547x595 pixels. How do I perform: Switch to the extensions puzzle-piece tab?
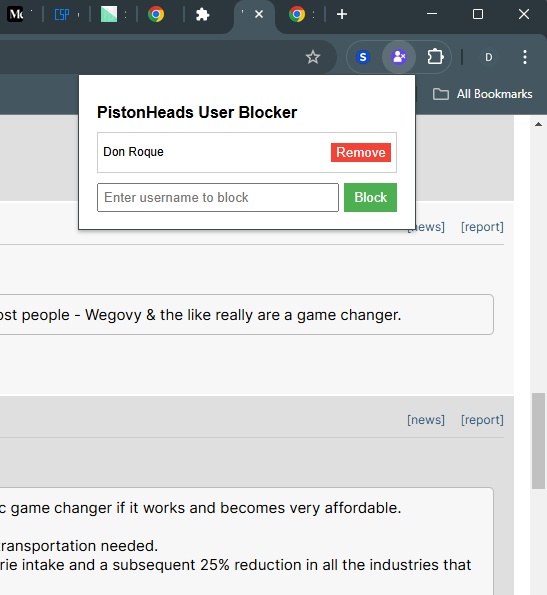203,14
